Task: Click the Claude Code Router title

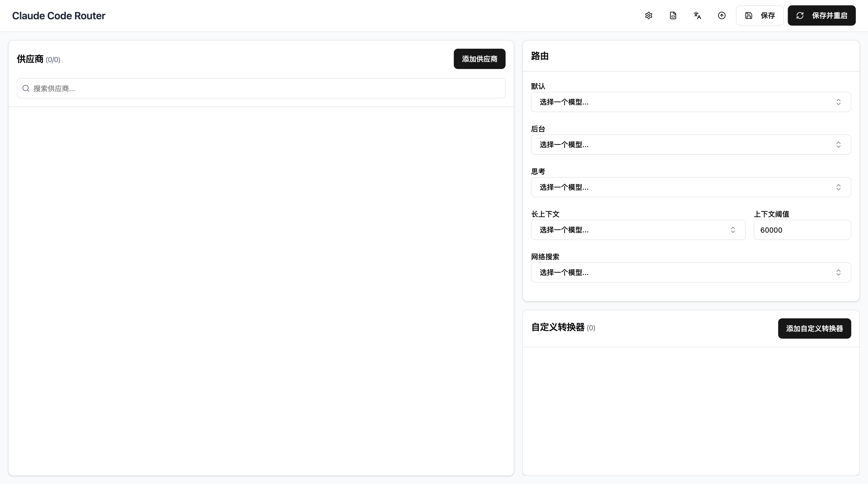Action: click(59, 15)
